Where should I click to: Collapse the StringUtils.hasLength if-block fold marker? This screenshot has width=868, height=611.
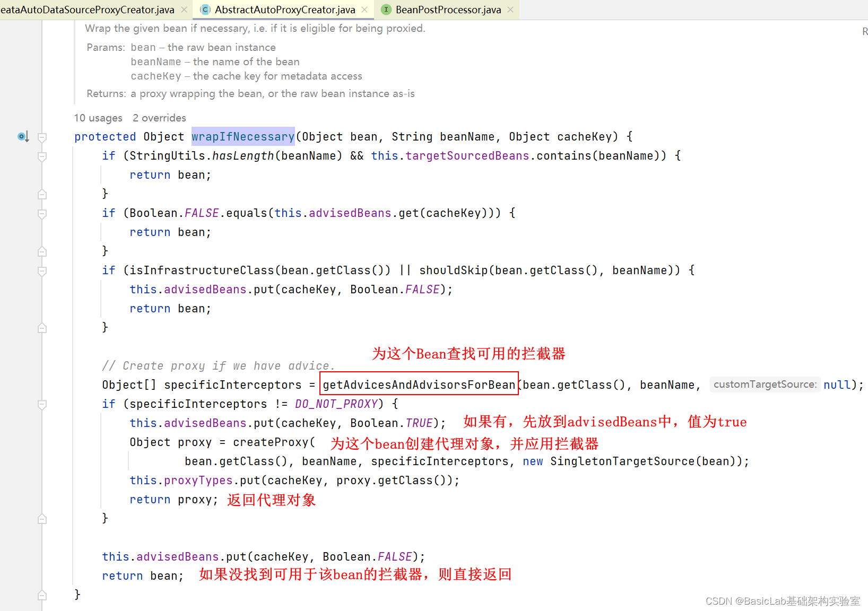coord(42,156)
